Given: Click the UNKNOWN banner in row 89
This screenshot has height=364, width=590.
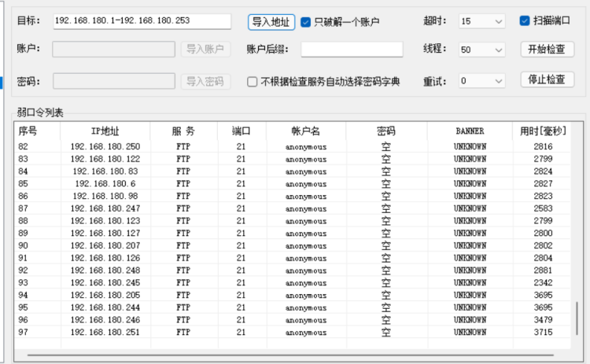Looking at the screenshot, I should pyautogui.click(x=470, y=233).
